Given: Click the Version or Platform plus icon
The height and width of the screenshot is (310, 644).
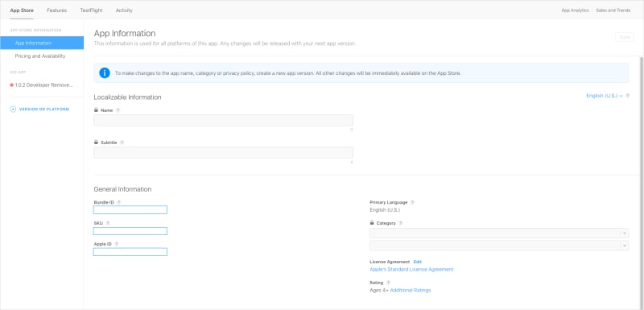Looking at the screenshot, I should point(13,110).
